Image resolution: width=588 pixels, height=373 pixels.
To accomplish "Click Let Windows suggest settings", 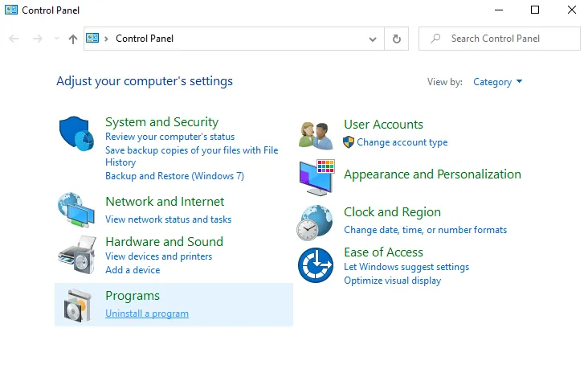I will pos(406,267).
